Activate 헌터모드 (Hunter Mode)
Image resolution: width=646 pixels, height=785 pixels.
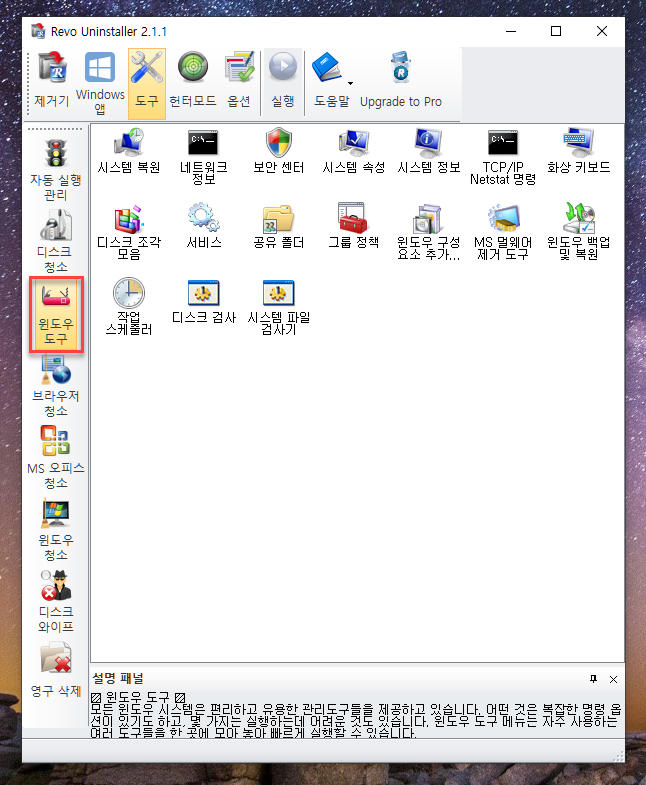(x=193, y=80)
